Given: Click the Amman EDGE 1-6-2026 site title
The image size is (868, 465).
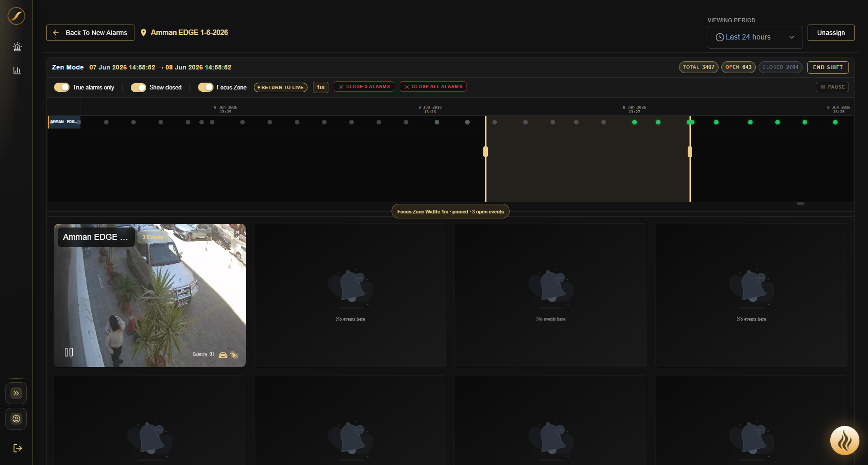Looking at the screenshot, I should click(x=189, y=33).
